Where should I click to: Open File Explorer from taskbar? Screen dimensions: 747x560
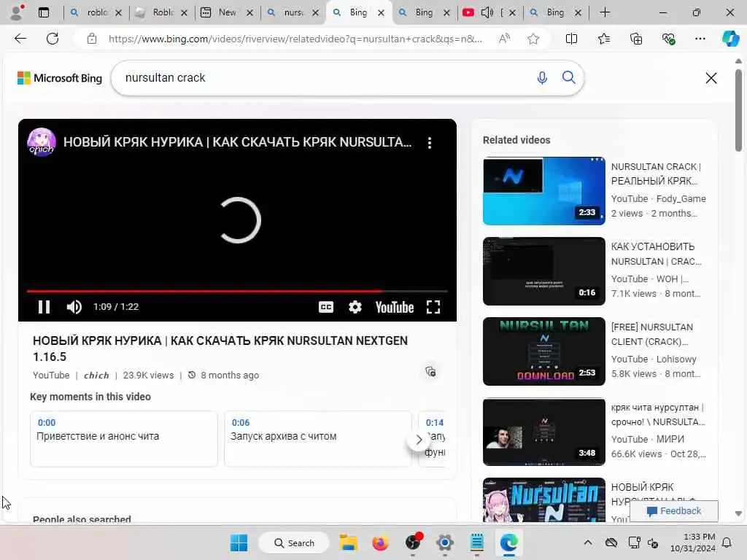tap(348, 542)
